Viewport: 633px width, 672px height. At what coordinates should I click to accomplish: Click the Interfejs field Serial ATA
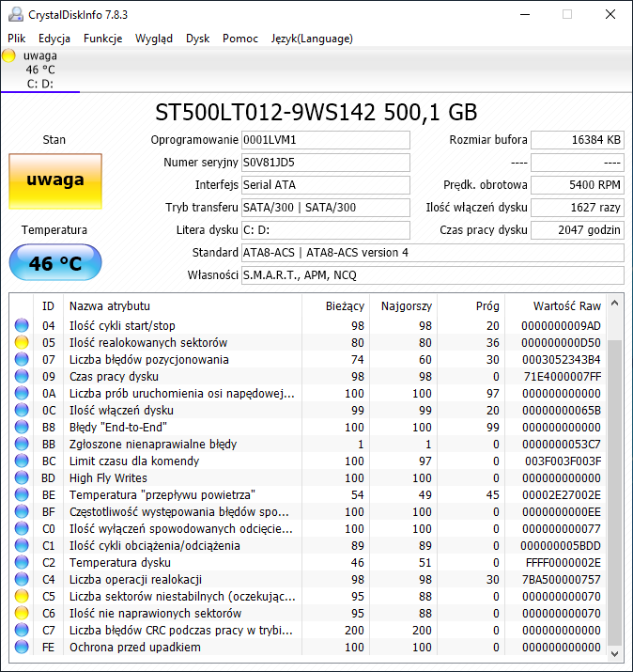(x=326, y=185)
